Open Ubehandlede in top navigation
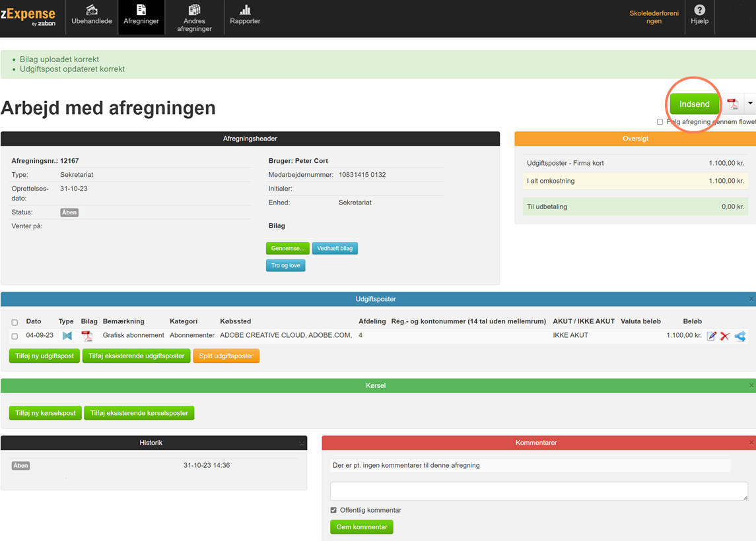The width and height of the screenshot is (756, 541). 92,16
